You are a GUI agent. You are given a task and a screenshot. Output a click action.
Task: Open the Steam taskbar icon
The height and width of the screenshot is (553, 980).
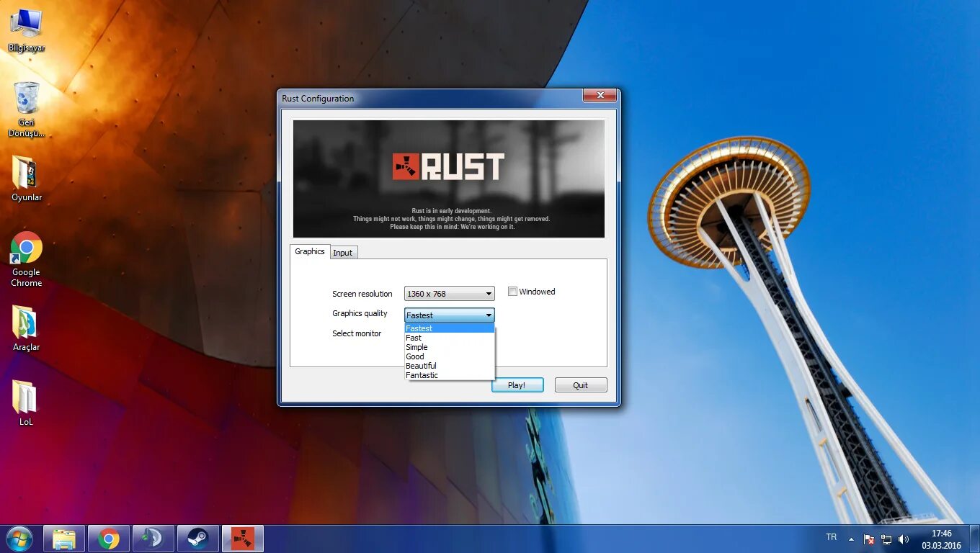198,539
